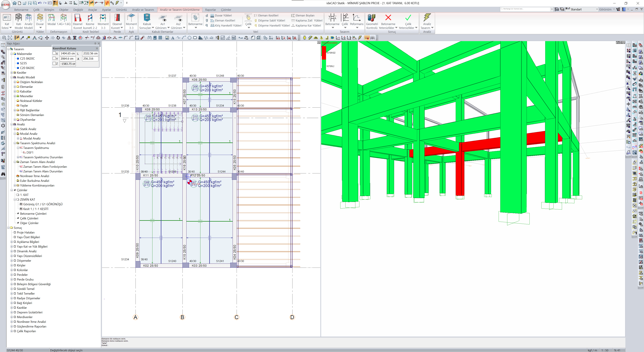This screenshot has width=644, height=352.
Task: Open the Standart style dropdown
Action: [597, 9]
